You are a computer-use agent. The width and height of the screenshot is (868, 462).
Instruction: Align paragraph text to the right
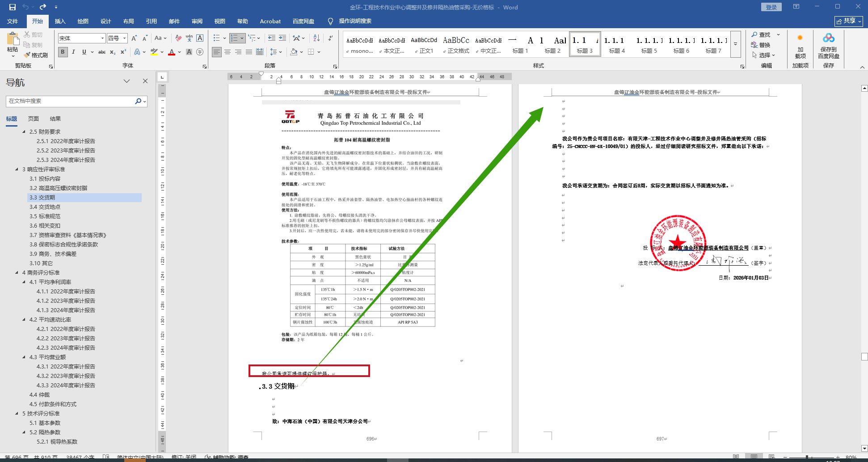pos(238,52)
